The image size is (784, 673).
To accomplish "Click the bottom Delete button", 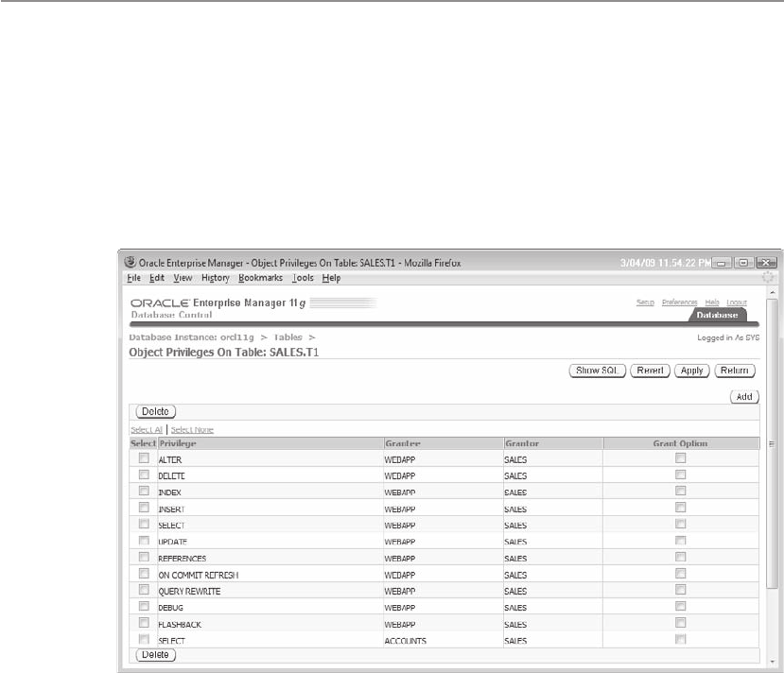I will click(155, 655).
